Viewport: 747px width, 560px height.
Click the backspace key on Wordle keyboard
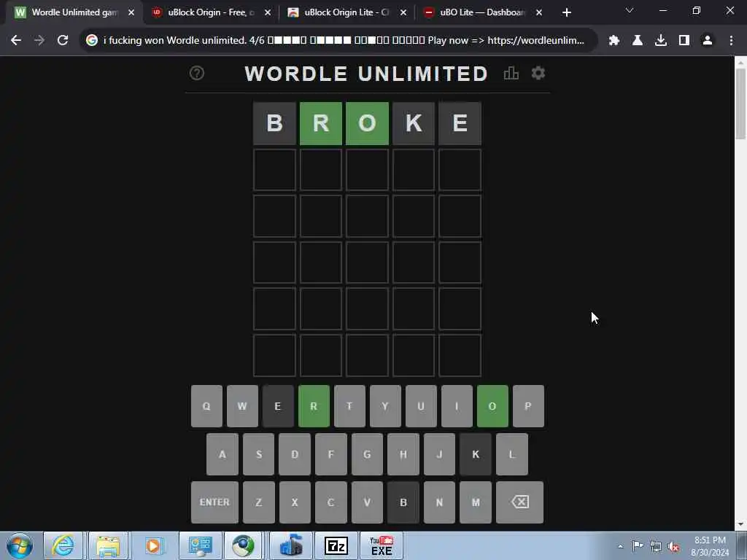[519, 502]
